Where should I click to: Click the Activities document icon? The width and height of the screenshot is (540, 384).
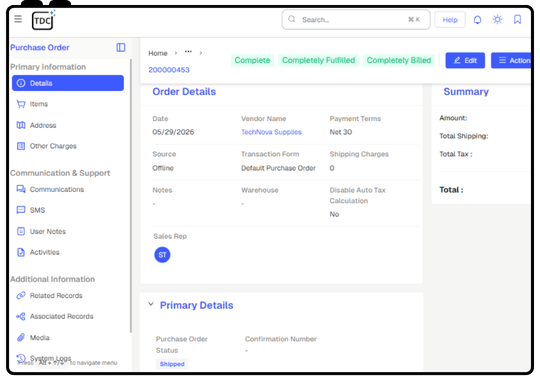[x=21, y=252]
